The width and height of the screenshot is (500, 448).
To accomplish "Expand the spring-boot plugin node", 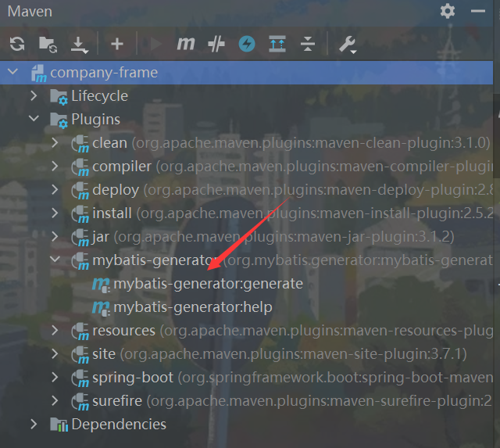I will tap(55, 377).
